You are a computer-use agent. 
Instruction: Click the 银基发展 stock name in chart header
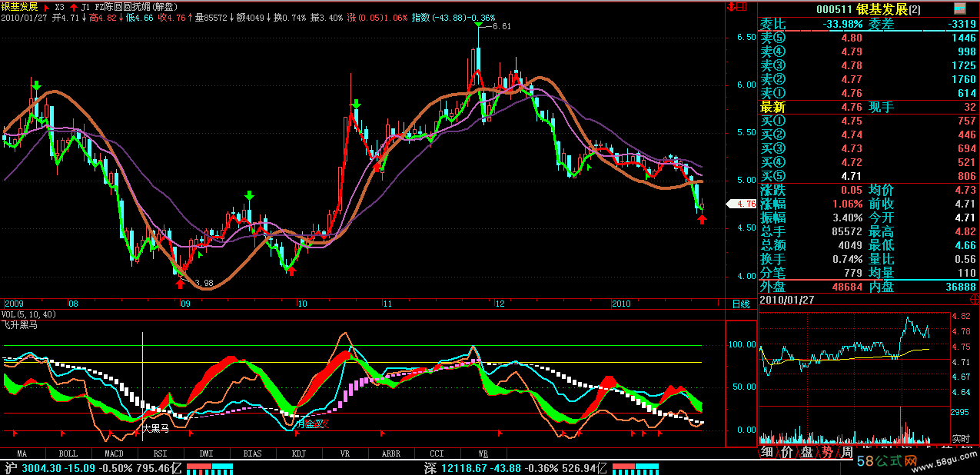pos(19,6)
